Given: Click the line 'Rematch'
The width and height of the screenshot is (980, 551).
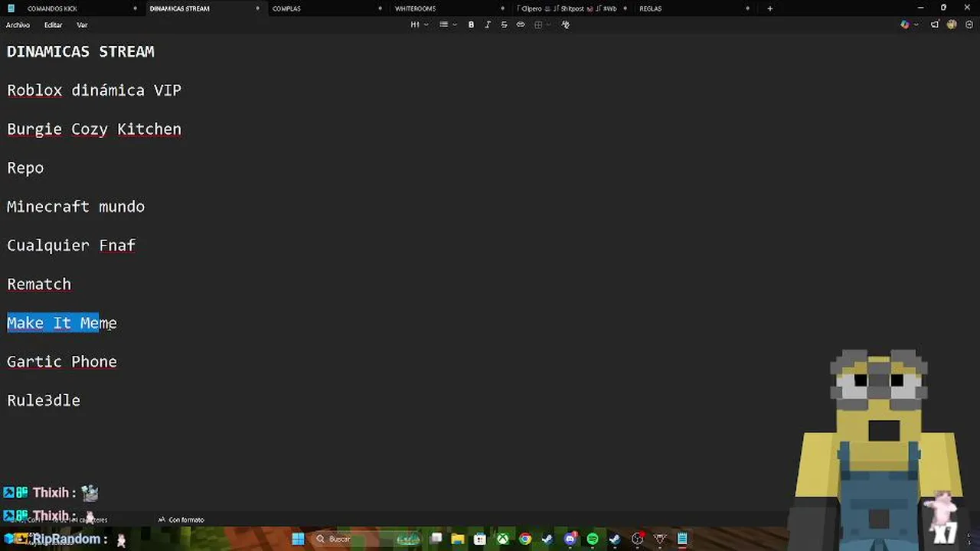Looking at the screenshot, I should (x=39, y=284).
